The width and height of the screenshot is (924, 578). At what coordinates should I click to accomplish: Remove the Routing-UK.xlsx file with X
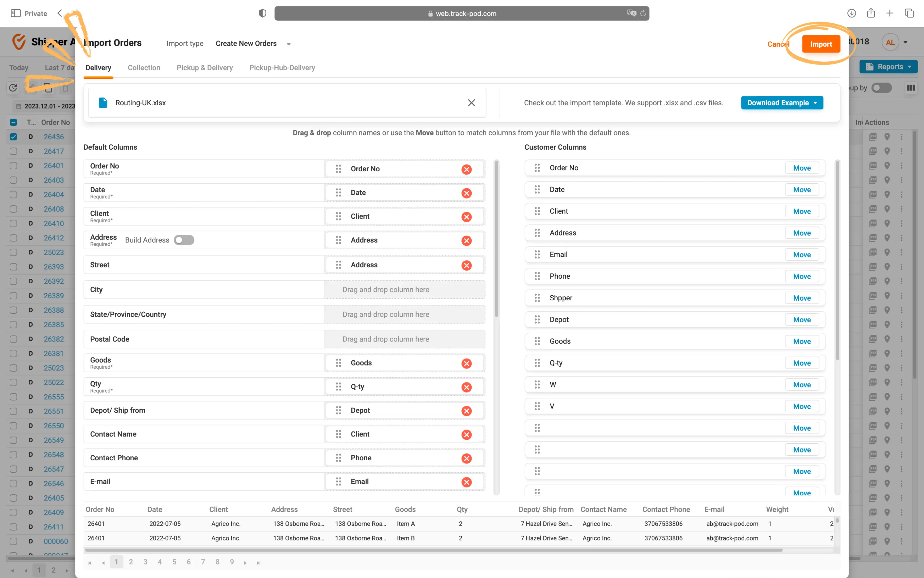point(471,102)
